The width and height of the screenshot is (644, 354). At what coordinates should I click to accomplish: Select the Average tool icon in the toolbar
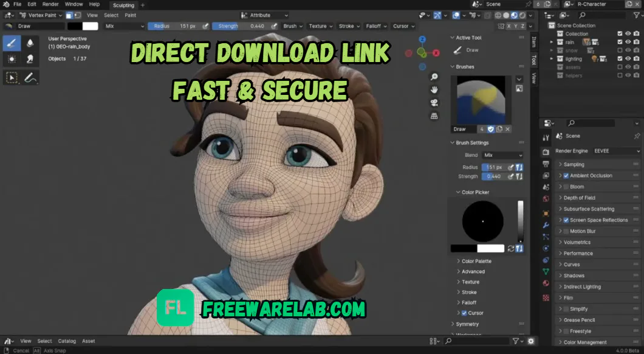(x=12, y=59)
